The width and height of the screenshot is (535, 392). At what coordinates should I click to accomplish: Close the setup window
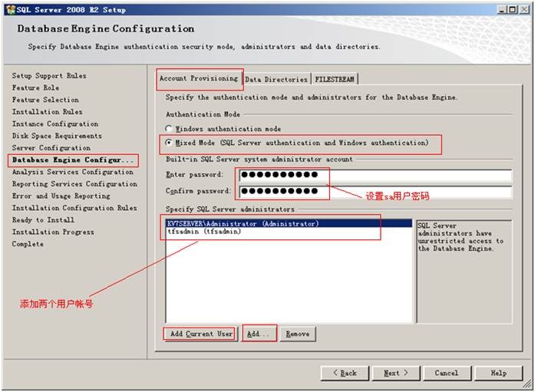click(x=524, y=9)
